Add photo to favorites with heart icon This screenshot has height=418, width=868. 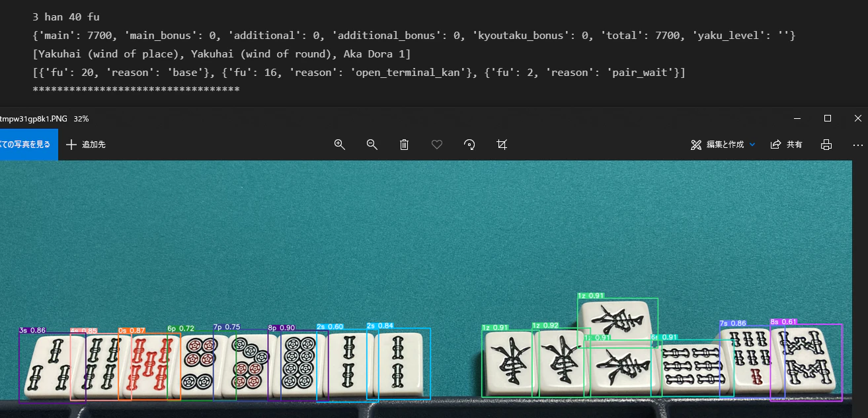(x=437, y=145)
